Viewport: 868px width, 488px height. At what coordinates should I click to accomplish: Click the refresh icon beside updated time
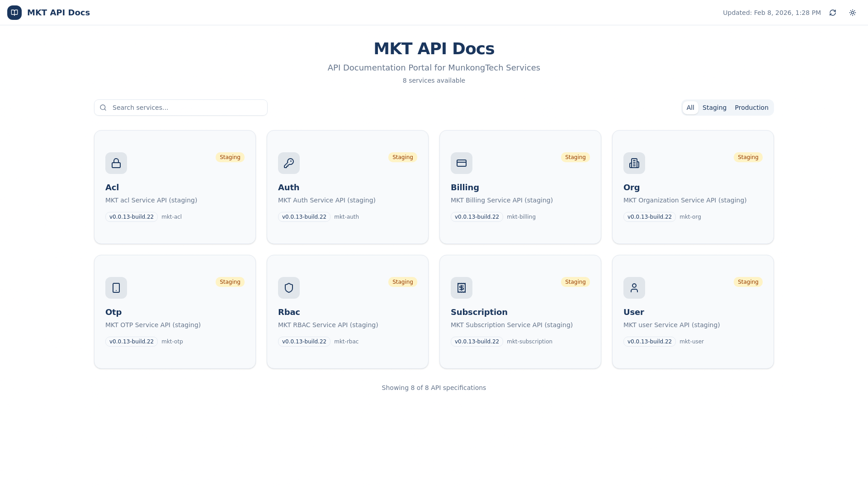tap(833, 13)
